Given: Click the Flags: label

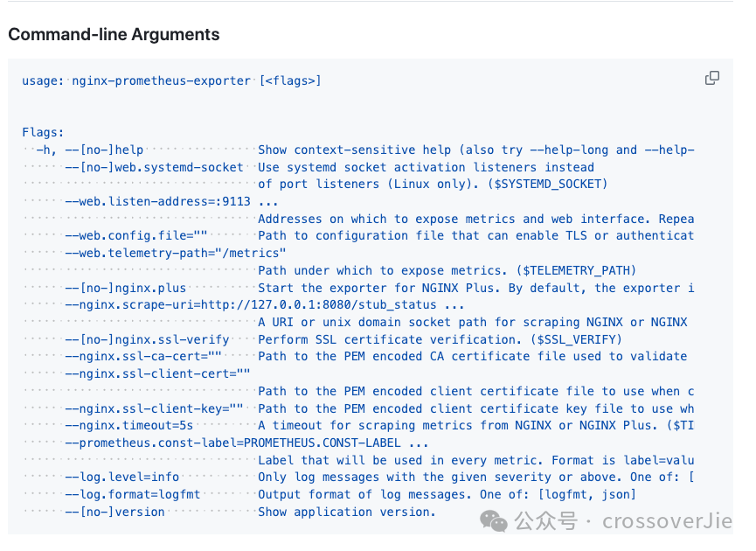Looking at the screenshot, I should (x=43, y=133).
